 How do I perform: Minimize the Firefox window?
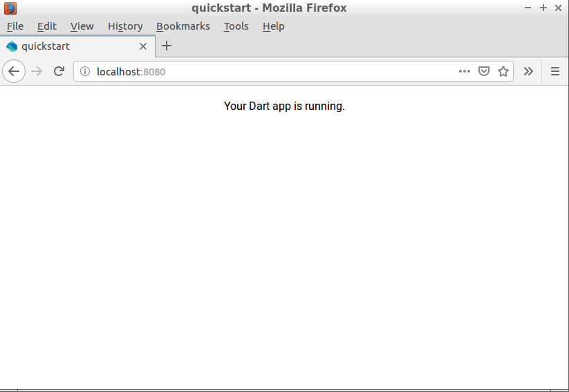528,8
